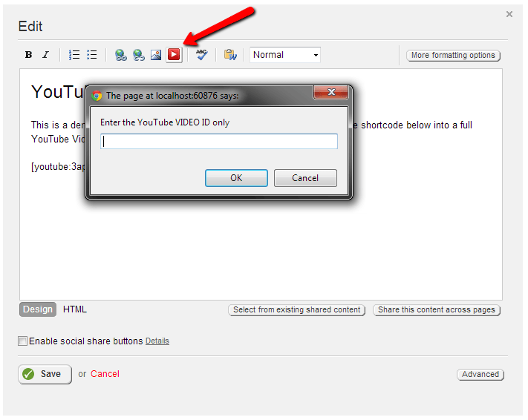Click the [youtube:3ap shortcode text in editor

click(58, 166)
